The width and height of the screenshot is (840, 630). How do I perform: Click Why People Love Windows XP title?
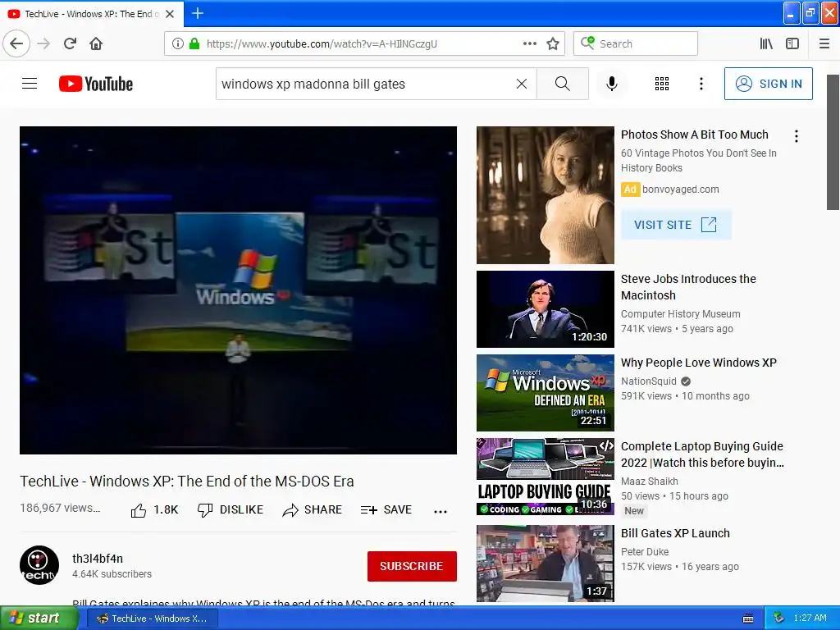(x=699, y=363)
